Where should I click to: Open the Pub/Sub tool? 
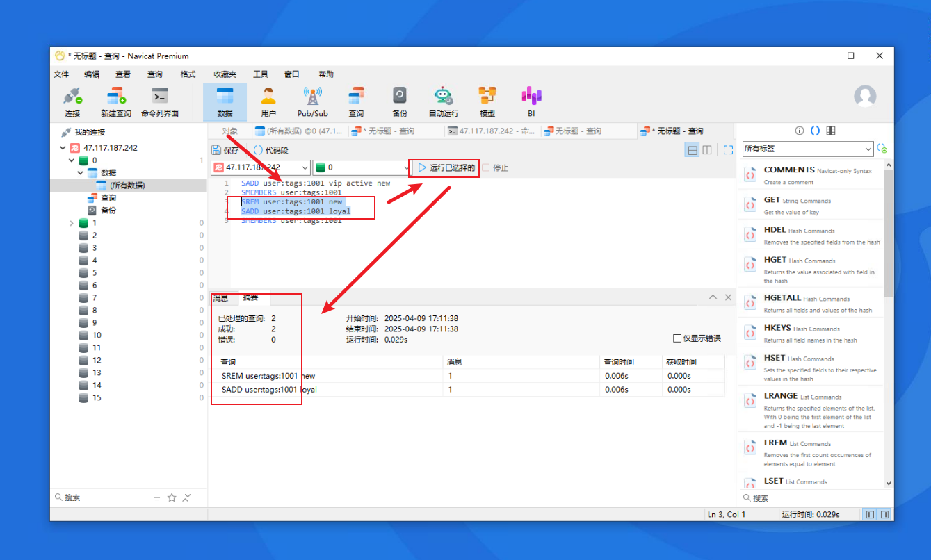(x=312, y=102)
